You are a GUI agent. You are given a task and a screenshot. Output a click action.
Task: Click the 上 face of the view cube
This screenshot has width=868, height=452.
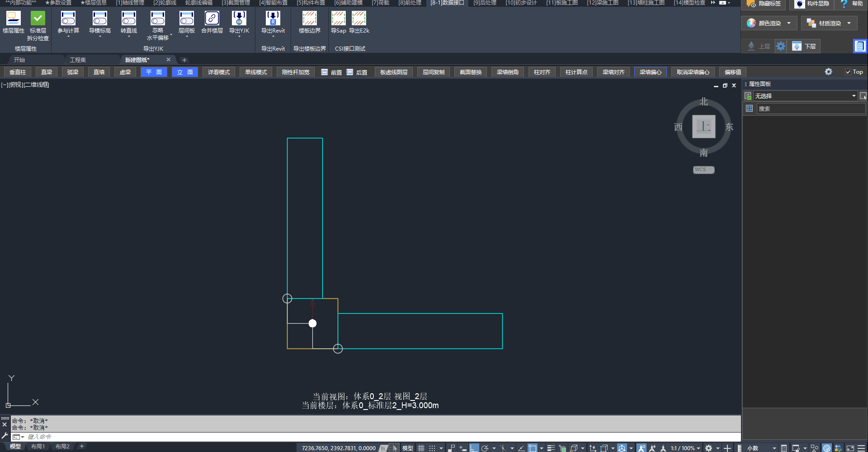703,127
